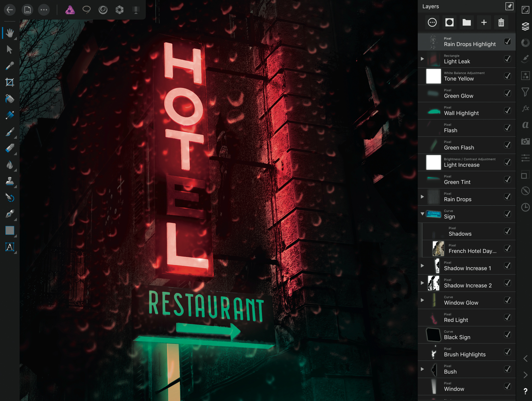Select the Flood Fill bucket tool
532x401 pixels.
[10, 99]
